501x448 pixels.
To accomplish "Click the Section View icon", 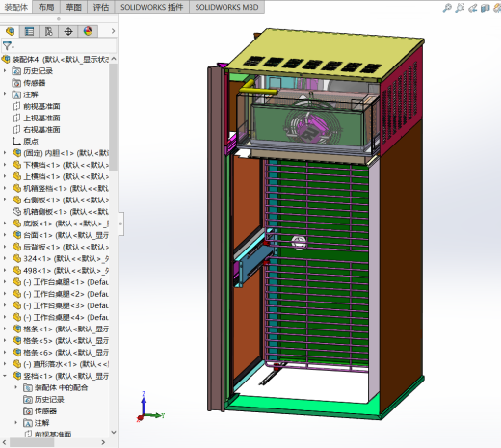I will (485, 8).
